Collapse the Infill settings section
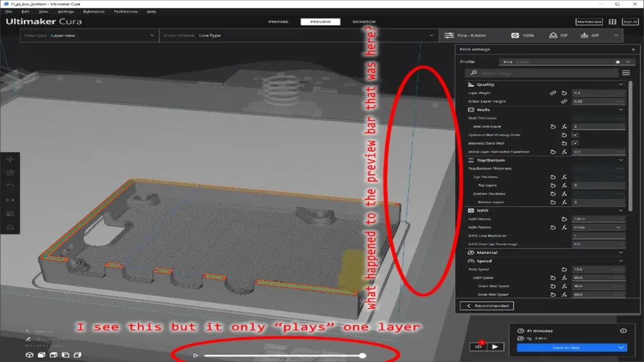 tap(621, 211)
